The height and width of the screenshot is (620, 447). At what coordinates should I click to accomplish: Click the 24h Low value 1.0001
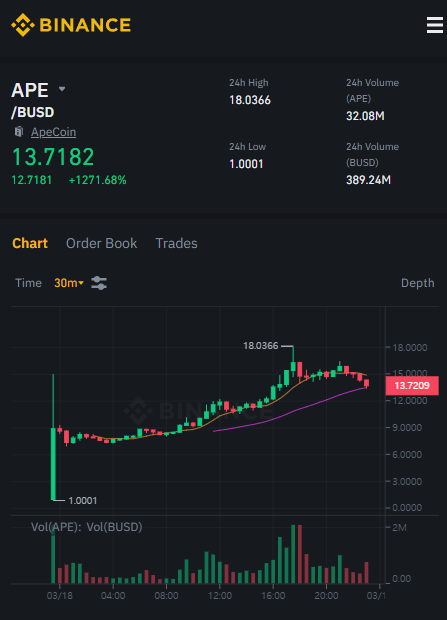(x=246, y=164)
